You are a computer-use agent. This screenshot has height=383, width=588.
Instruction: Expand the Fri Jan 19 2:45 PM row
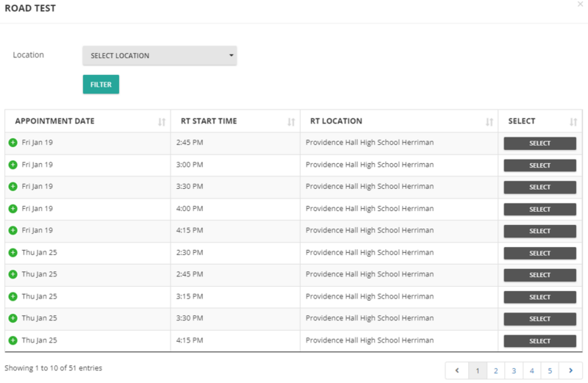click(12, 143)
